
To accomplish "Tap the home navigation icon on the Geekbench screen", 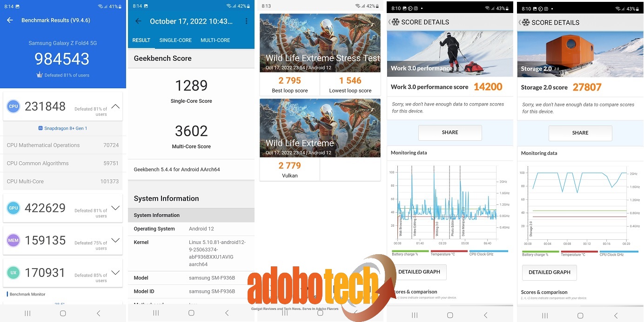I will 191,313.
